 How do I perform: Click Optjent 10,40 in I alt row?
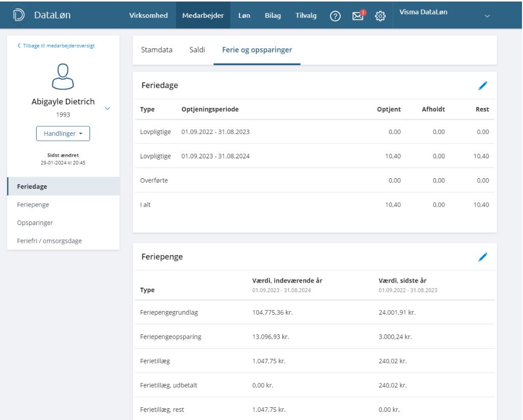tap(393, 205)
